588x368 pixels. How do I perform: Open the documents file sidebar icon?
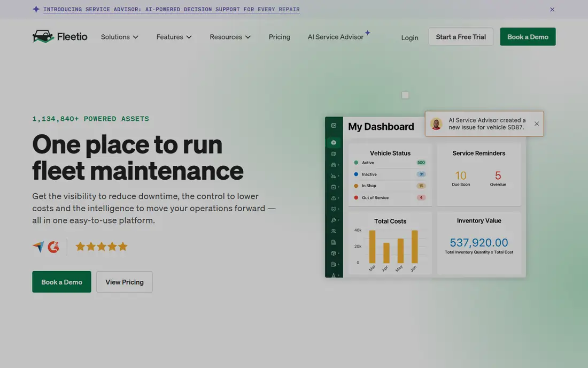[x=334, y=242]
